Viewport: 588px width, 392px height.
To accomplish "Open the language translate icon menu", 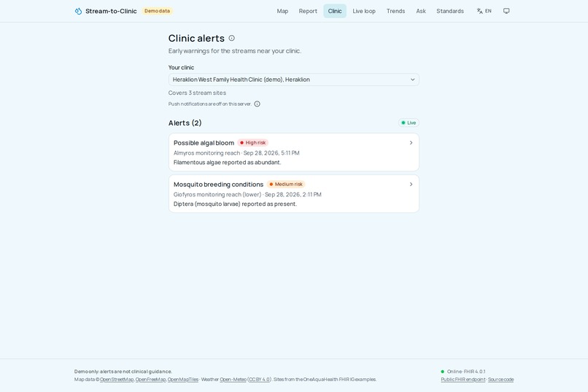I will click(x=479, y=11).
